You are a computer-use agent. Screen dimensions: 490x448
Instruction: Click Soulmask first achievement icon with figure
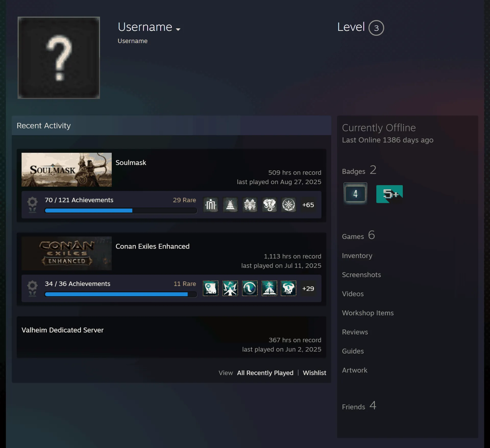[211, 205]
